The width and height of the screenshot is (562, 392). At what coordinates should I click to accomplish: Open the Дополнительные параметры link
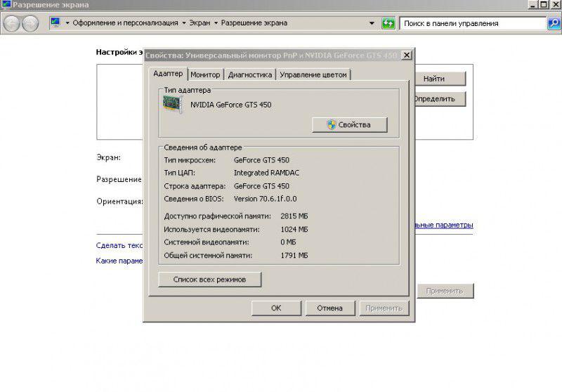pyautogui.click(x=444, y=225)
